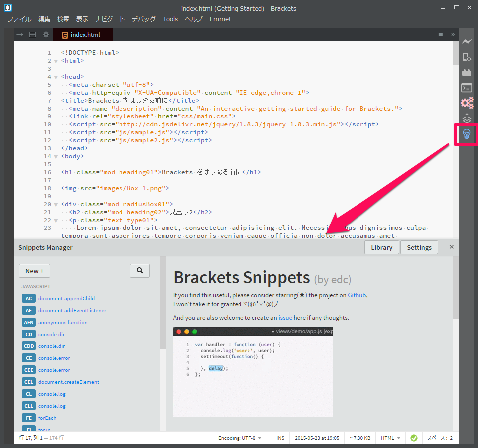Open the HTML language mode dropdown
The height and width of the screenshot is (448, 478).
pyautogui.click(x=390, y=438)
